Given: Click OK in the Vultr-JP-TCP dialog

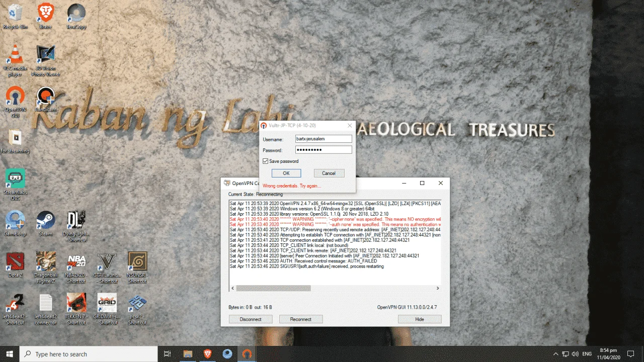Looking at the screenshot, I should [x=286, y=173].
